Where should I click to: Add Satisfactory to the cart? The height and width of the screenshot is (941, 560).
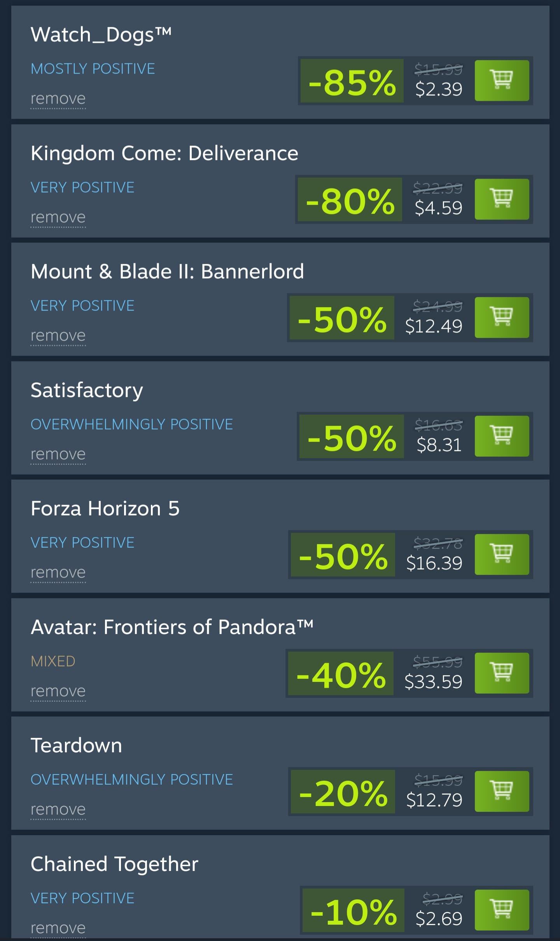502,436
